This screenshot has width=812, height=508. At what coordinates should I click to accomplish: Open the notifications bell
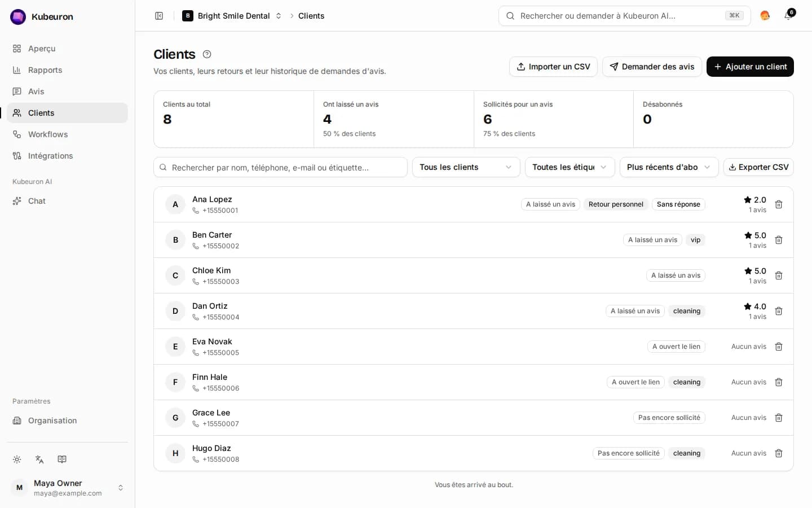[788, 16]
